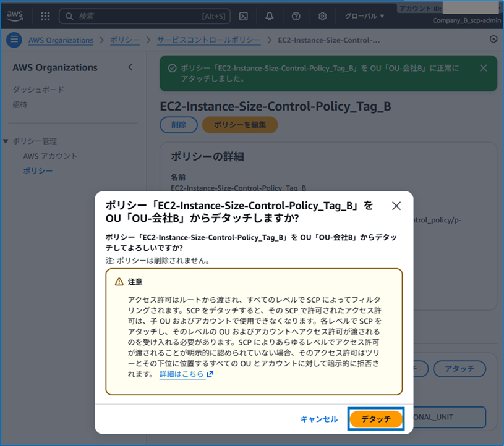Collapse the AWS Organizations sidebar panel
Image resolution: width=504 pixels, height=446 pixels.
[x=130, y=67]
